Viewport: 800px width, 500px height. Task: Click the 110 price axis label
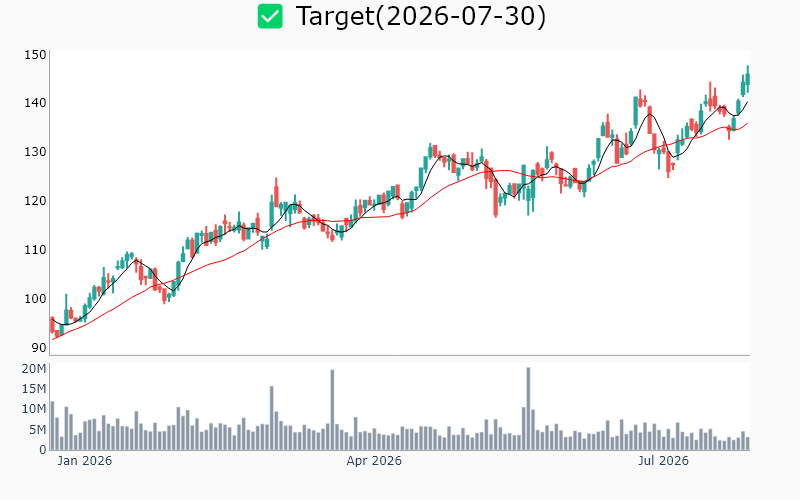click(35, 250)
